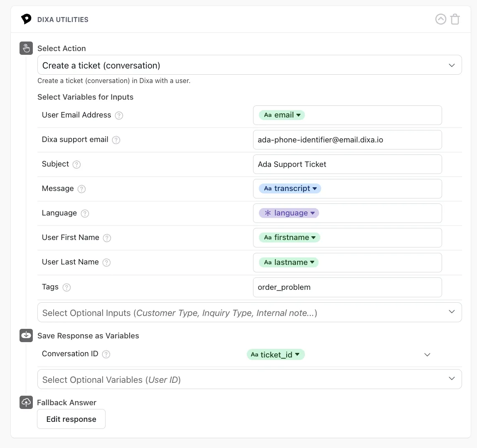The image size is (477, 448).
Task: Click the Fallback Answer cloud icon
Action: (x=26, y=402)
